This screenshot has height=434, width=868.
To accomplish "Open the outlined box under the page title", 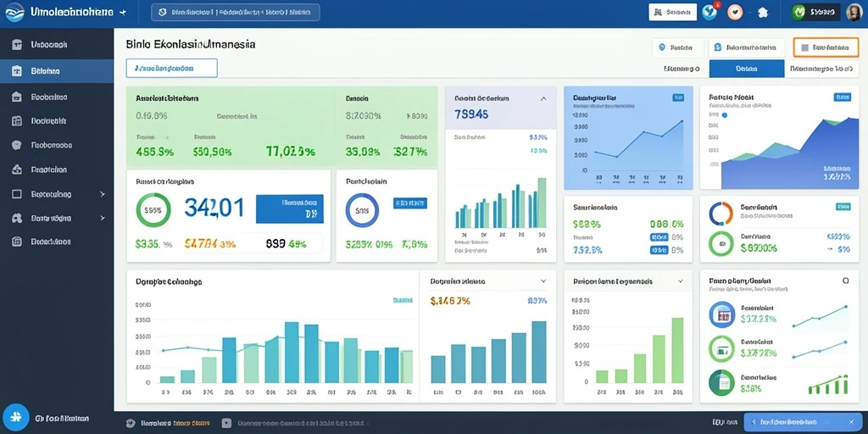I will click(171, 68).
